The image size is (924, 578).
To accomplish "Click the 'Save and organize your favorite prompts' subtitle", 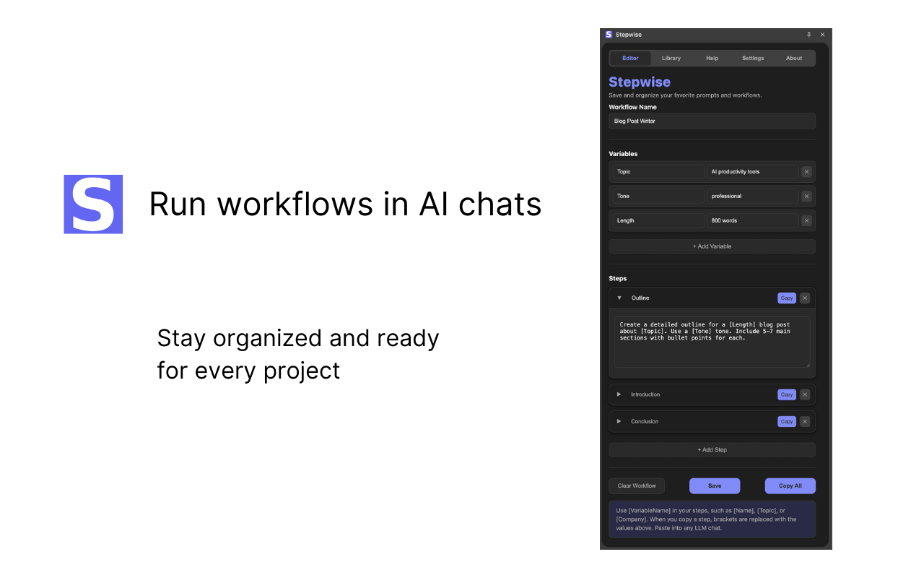I will click(685, 95).
